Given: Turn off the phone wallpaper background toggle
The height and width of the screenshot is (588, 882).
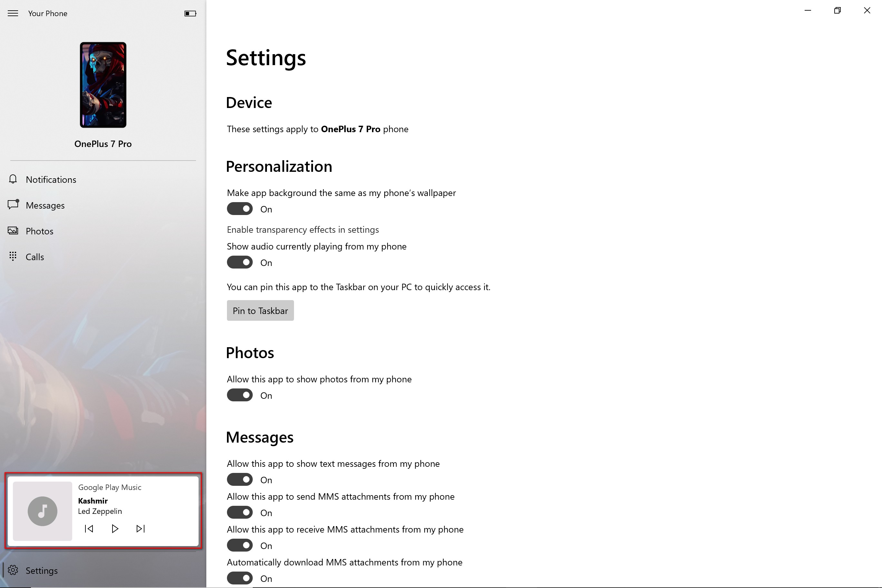Looking at the screenshot, I should click(240, 209).
